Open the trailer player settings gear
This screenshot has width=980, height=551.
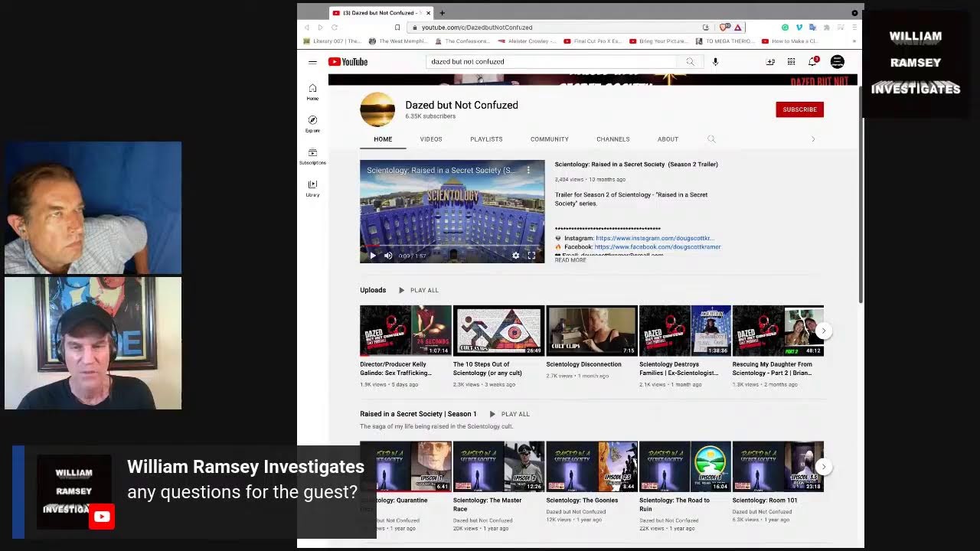[x=515, y=256]
